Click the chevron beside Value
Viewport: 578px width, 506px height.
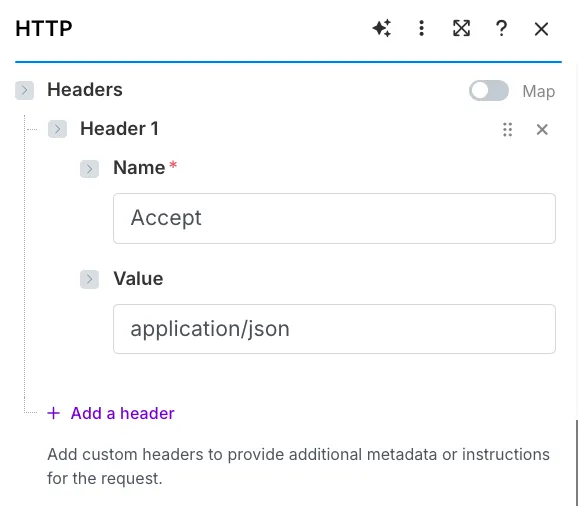(x=89, y=279)
